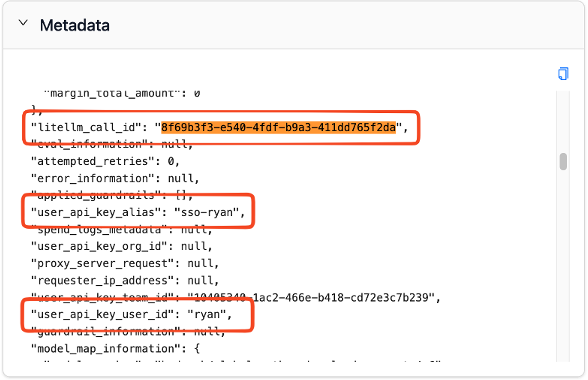The height and width of the screenshot is (380, 588).
Task: Click the vertical scrollbar thumb
Action: click(563, 162)
